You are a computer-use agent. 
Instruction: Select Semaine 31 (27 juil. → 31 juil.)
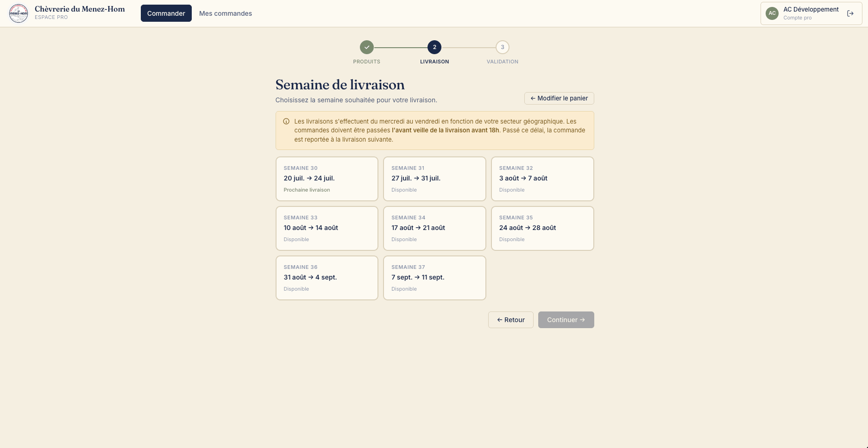click(x=434, y=179)
